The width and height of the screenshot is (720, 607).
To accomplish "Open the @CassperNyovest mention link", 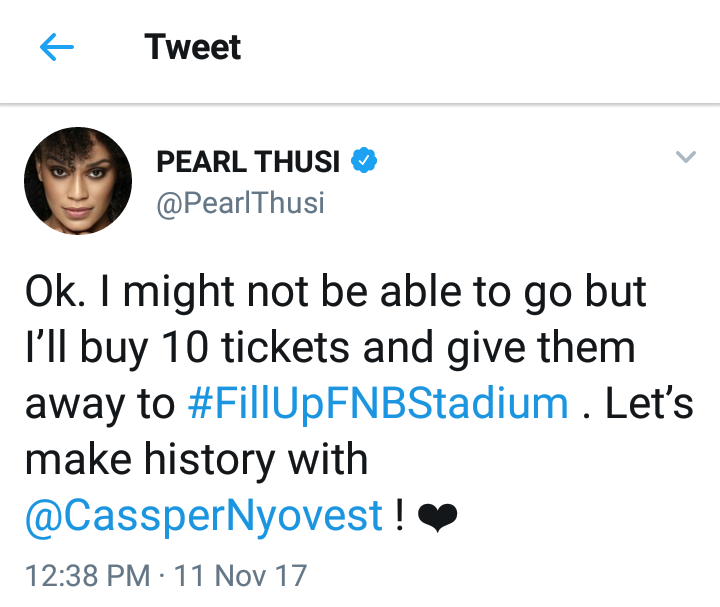I will point(204,517).
